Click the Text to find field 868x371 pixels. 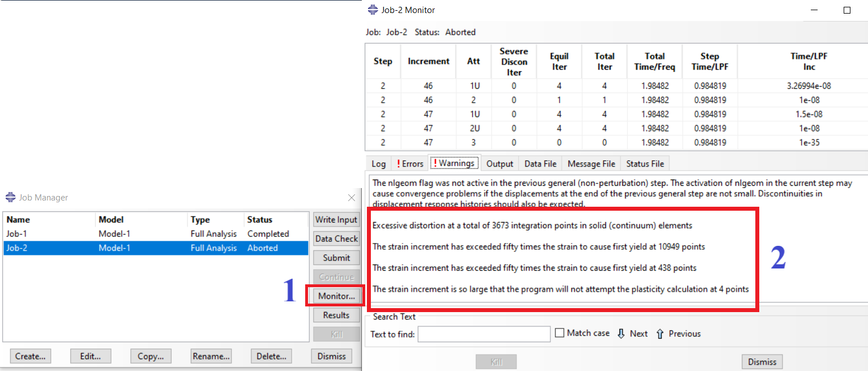pos(484,334)
